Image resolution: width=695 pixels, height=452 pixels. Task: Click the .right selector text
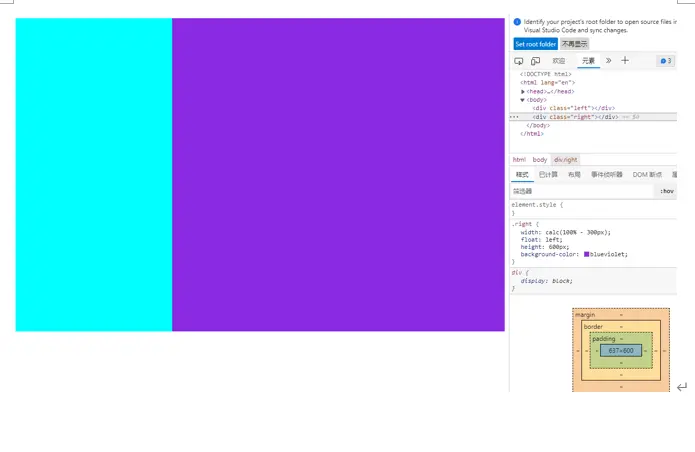tap(521, 224)
